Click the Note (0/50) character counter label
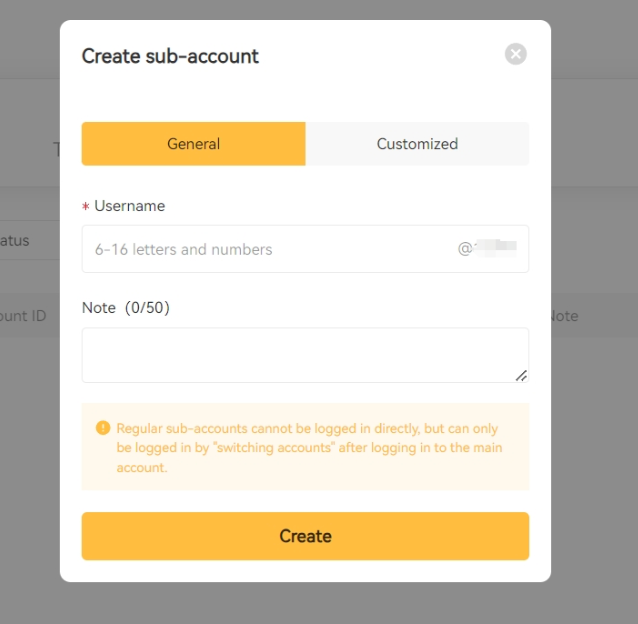Screen dimensions: 638x624 coord(126,308)
